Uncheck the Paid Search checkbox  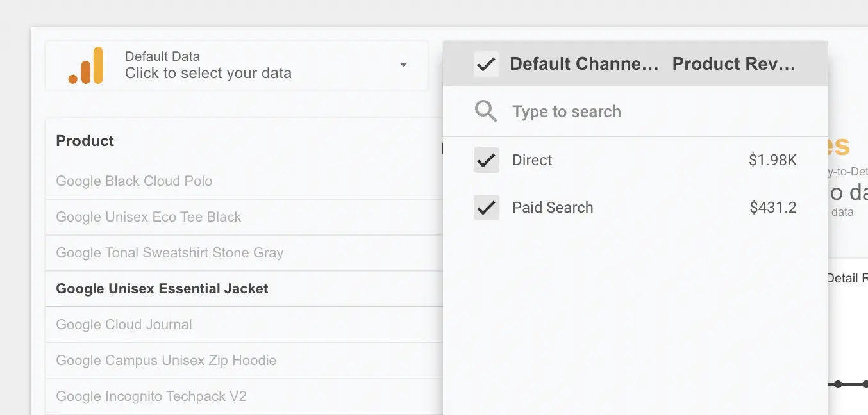tap(486, 207)
